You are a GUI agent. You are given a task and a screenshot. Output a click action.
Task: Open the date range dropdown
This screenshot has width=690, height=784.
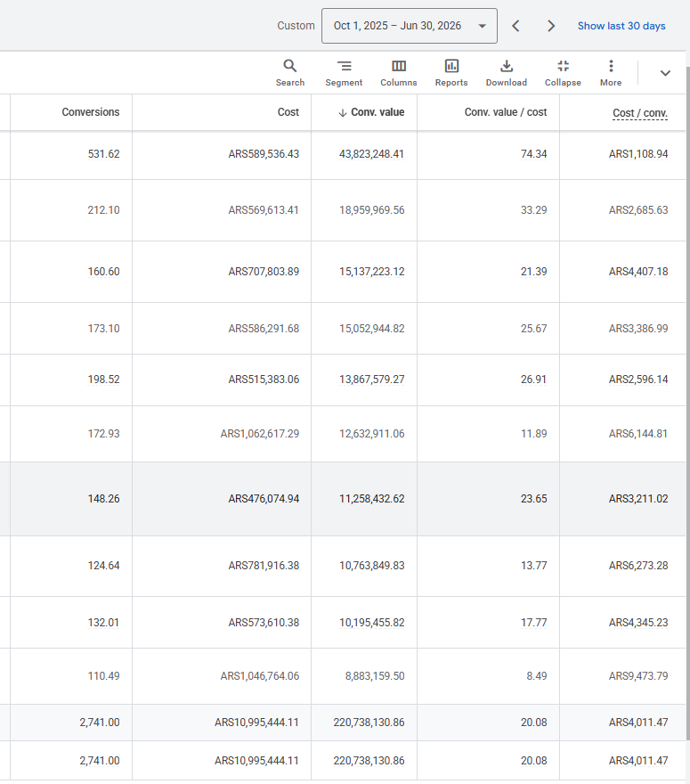point(410,26)
